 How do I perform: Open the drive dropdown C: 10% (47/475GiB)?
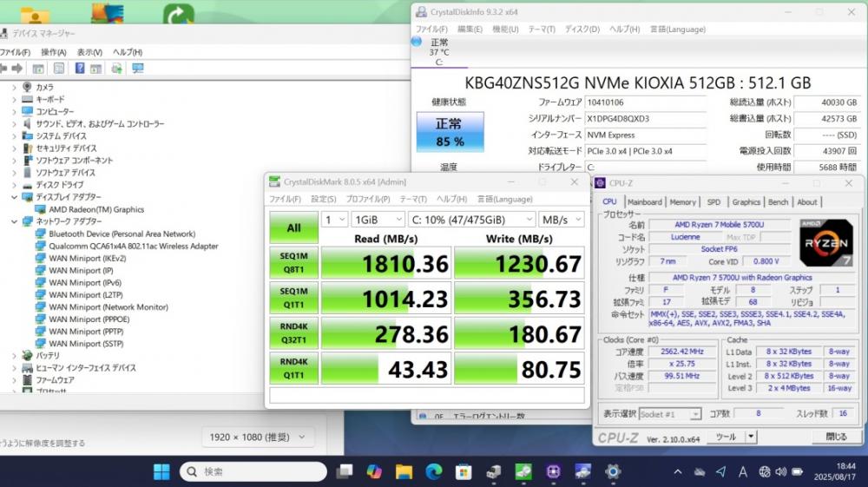pyautogui.click(x=471, y=220)
